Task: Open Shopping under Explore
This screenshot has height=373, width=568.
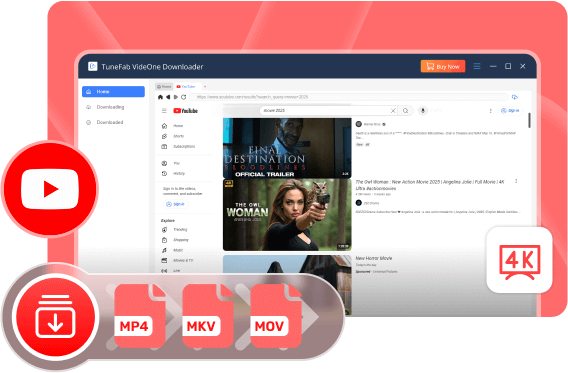Action: coord(175,240)
